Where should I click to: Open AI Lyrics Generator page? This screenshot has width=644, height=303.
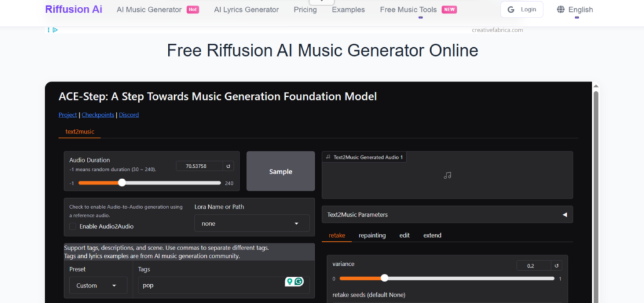tap(247, 9)
